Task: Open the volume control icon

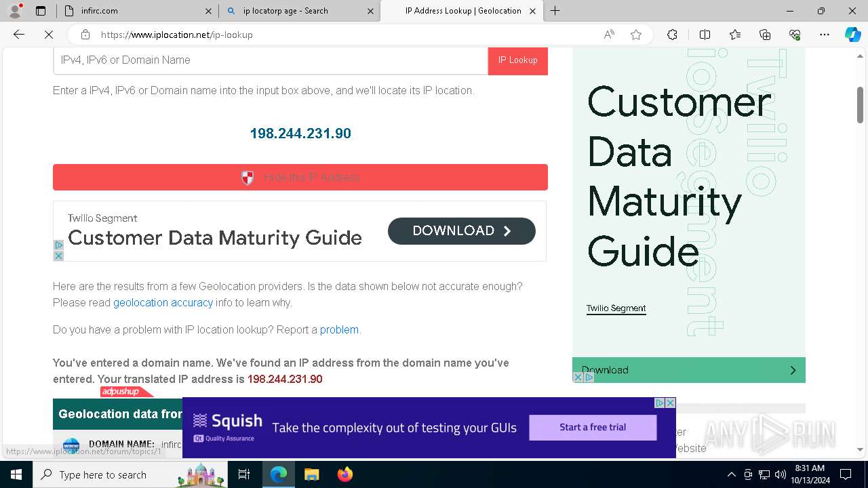Action: point(781,474)
